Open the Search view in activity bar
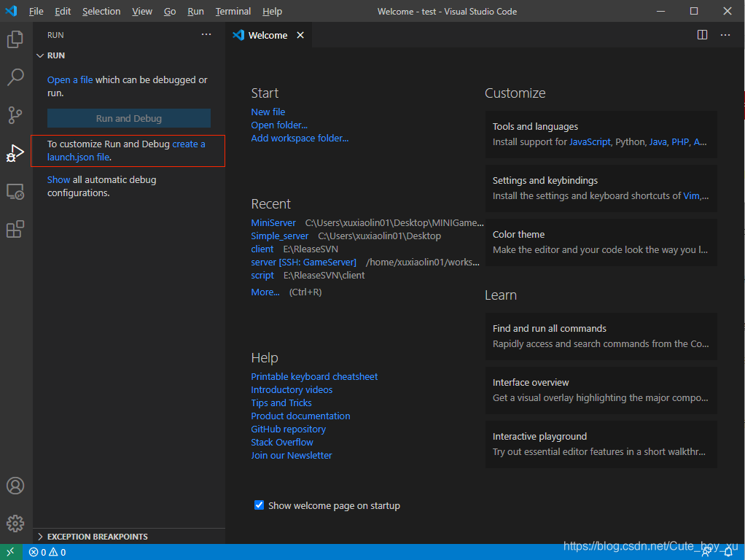745x560 pixels. [15, 77]
